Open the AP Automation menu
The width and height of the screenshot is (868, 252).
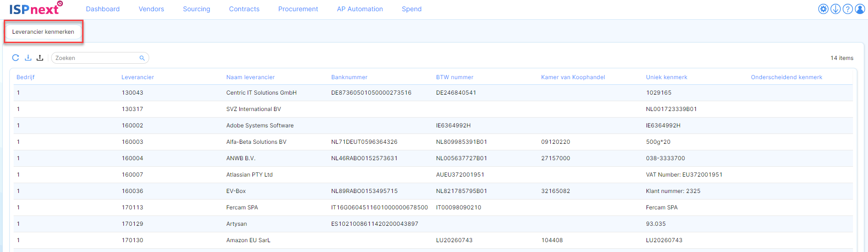coord(360,9)
